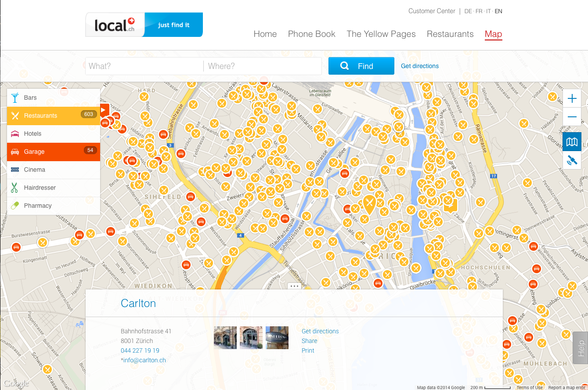Screen dimensions: 588x390
Task: Click the Bars cocktail glass icon
Action: pos(15,97)
